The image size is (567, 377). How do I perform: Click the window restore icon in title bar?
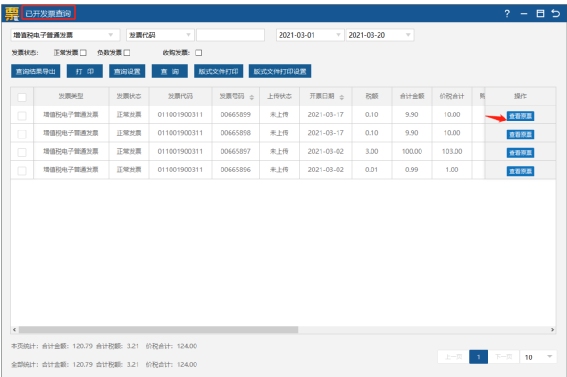click(540, 14)
